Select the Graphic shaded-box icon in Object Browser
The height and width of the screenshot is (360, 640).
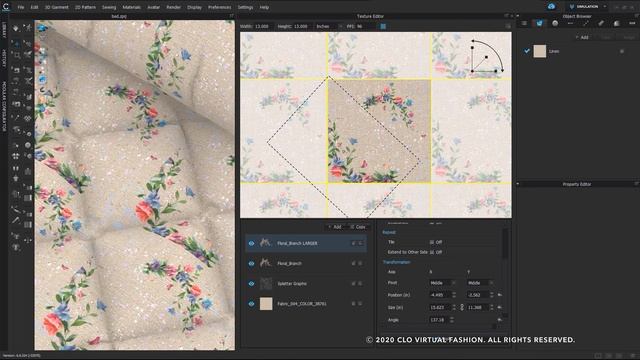[x=616, y=23]
